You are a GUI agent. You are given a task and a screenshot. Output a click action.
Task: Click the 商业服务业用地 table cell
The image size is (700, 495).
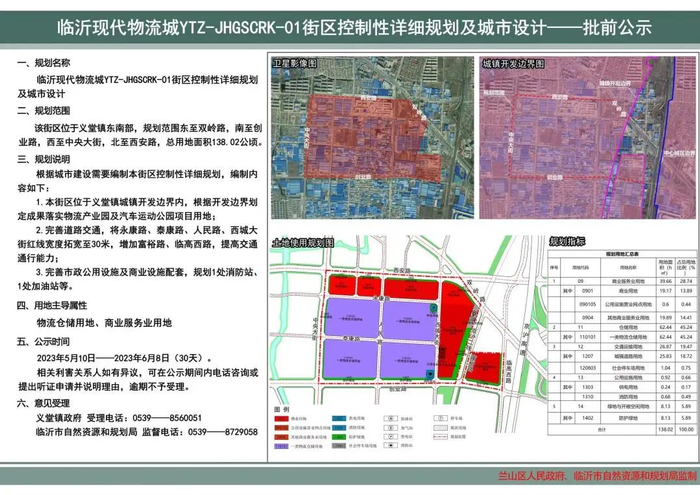[628, 281]
